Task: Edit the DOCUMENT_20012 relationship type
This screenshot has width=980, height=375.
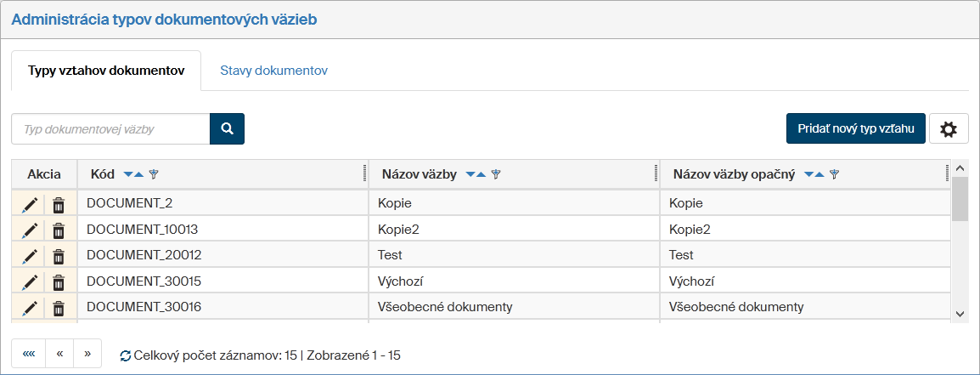Action: click(30, 255)
